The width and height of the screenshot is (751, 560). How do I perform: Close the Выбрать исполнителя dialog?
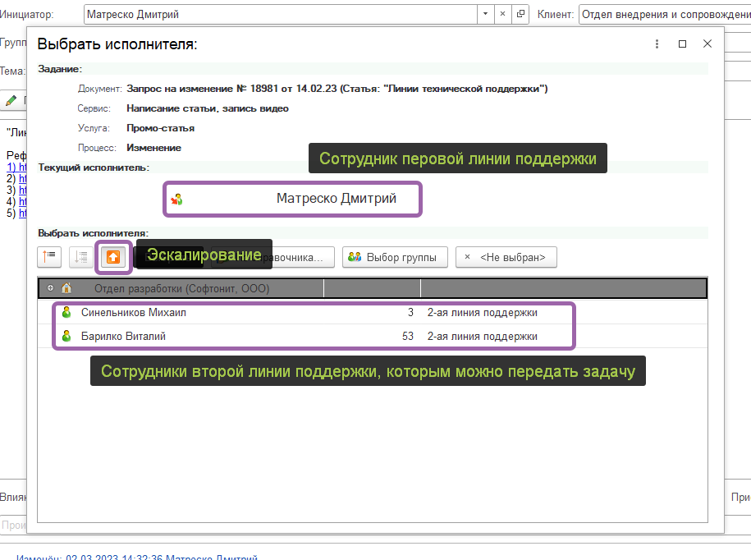(707, 44)
